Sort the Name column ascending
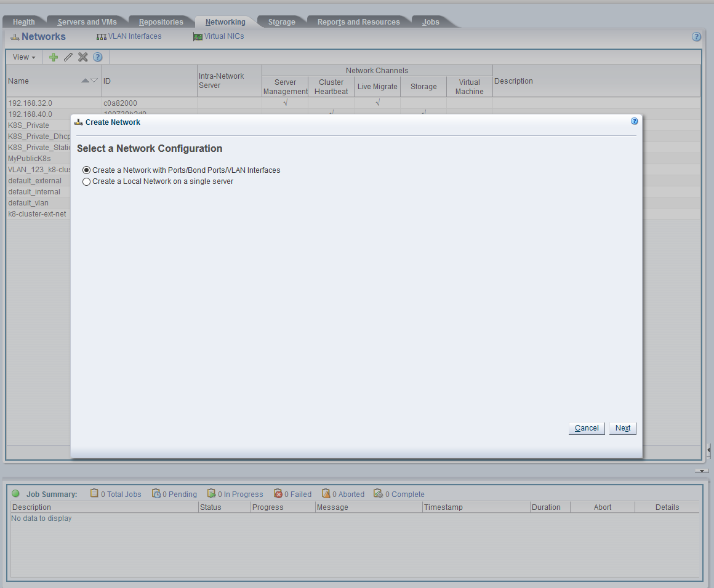 click(x=84, y=81)
